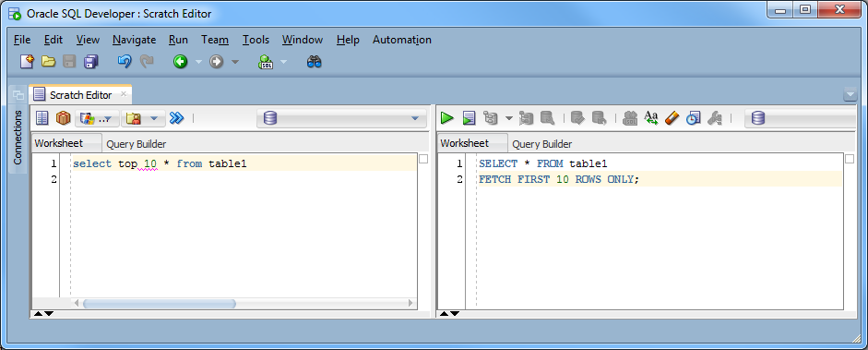868x350 pixels.
Task: Open the Help menu
Action: click(348, 40)
